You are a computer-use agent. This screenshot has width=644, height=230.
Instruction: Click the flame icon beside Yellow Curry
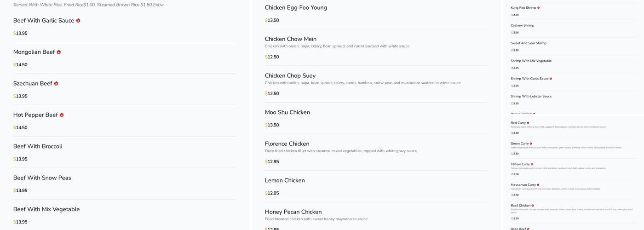click(532, 164)
